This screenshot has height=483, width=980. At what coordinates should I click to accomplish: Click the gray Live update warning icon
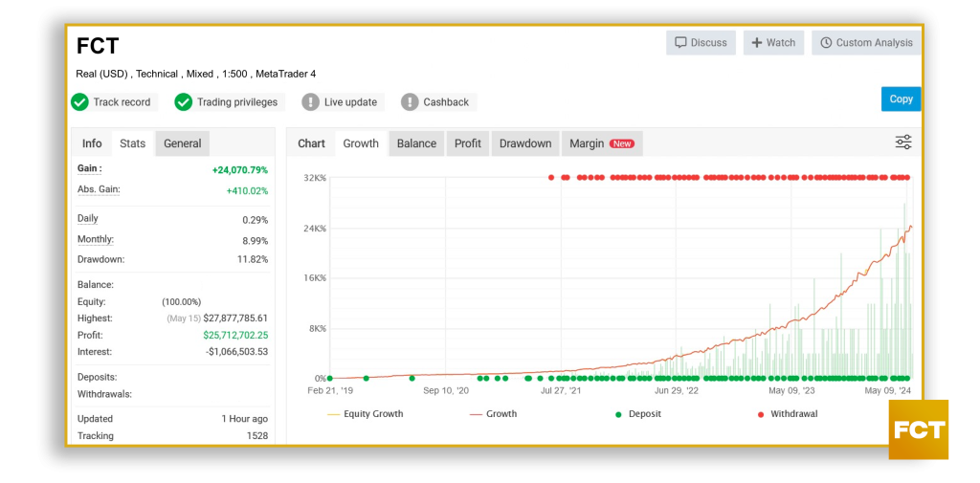[310, 102]
